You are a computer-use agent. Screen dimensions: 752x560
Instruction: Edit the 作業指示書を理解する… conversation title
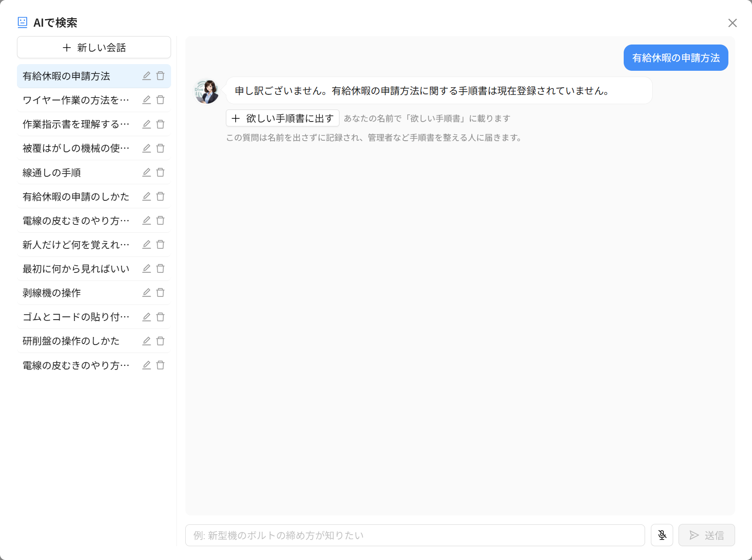pyautogui.click(x=147, y=124)
